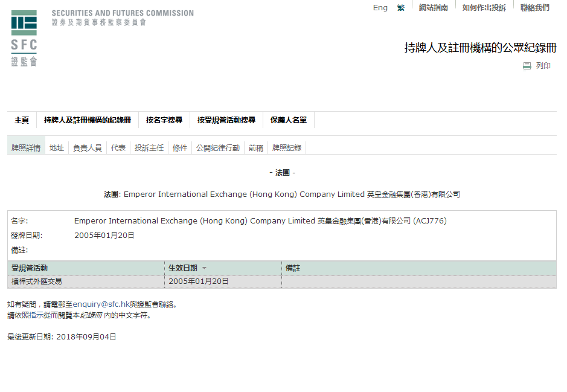Select 繁 traditional Chinese language

coord(401,8)
